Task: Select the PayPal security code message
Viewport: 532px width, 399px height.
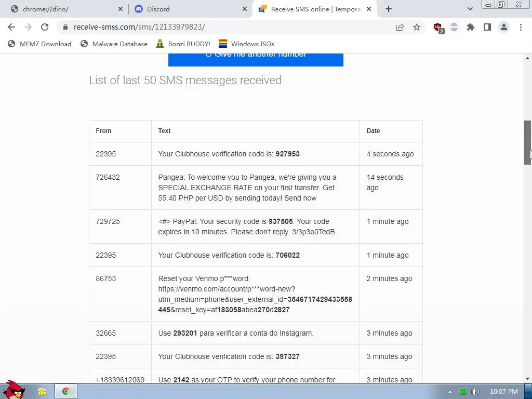Action: tap(247, 227)
